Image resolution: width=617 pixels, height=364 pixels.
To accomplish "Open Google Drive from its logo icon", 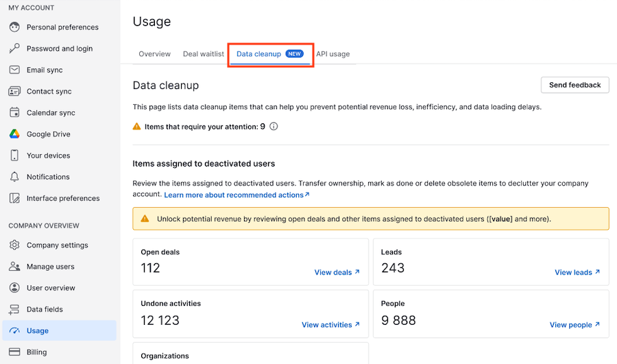I will pos(14,134).
